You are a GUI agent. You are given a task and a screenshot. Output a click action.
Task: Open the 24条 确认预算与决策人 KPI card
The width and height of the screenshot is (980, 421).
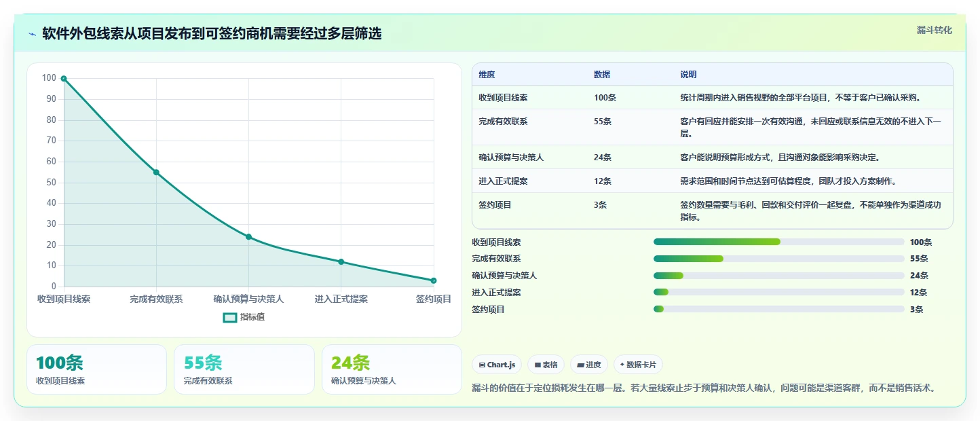392,369
